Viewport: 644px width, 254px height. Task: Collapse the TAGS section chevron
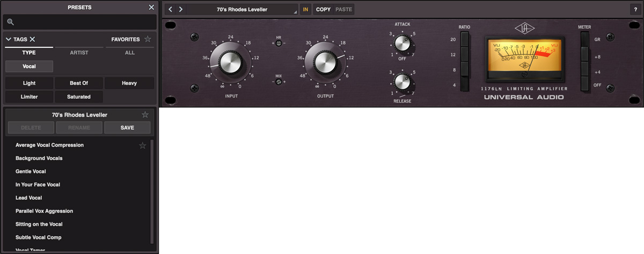click(x=9, y=39)
